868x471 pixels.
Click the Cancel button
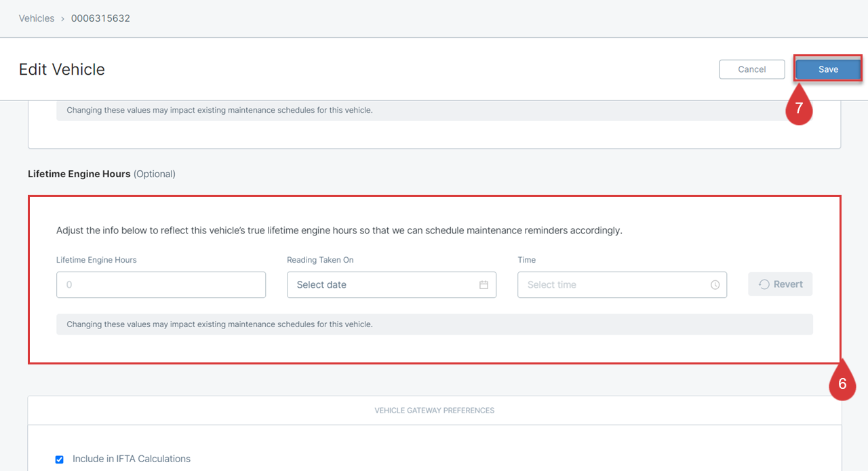point(752,69)
